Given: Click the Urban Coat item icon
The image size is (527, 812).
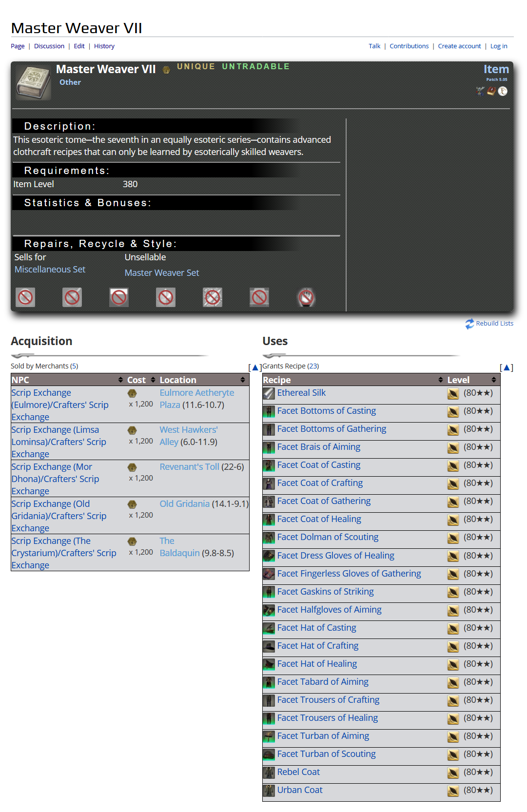Looking at the screenshot, I should pos(269,791).
